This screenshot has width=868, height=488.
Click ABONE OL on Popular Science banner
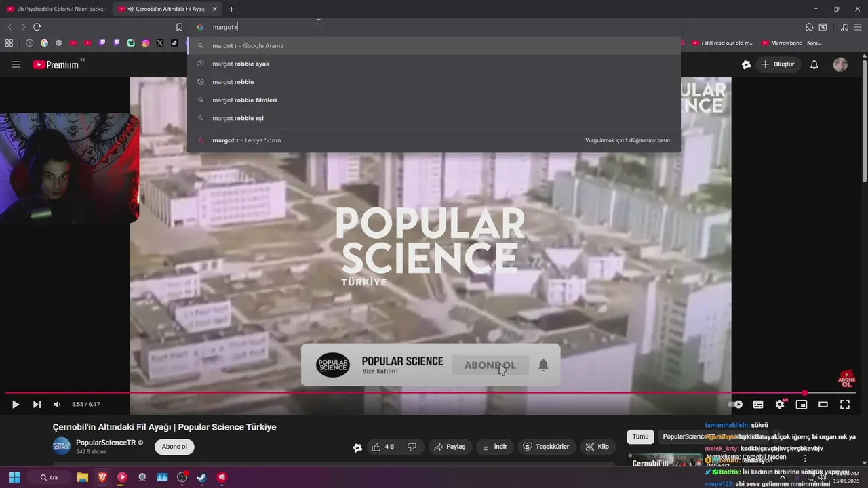[x=490, y=365]
